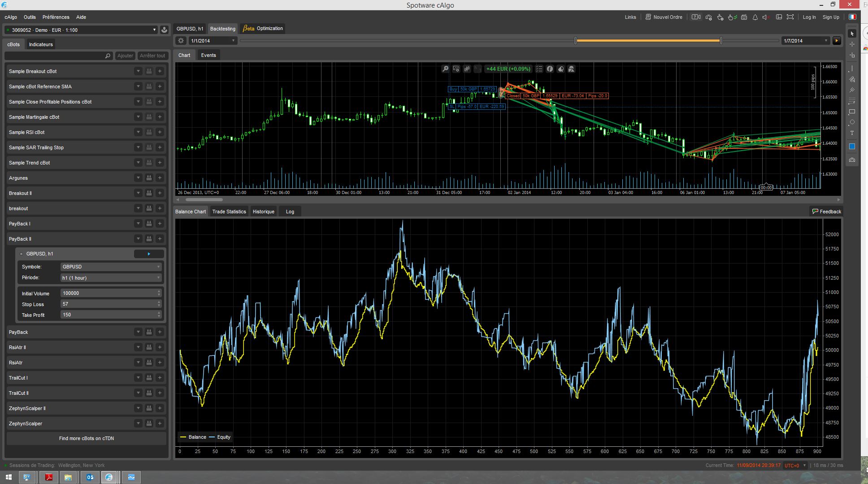Click the cBots search input field

click(58, 56)
